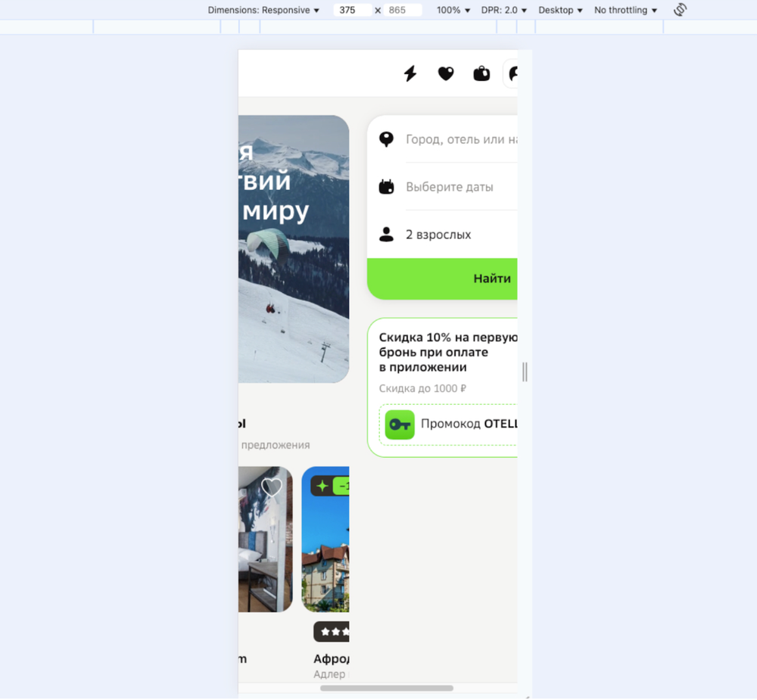Image resolution: width=757 pixels, height=700 pixels.
Task: Click the green Найти button
Action: point(442,278)
